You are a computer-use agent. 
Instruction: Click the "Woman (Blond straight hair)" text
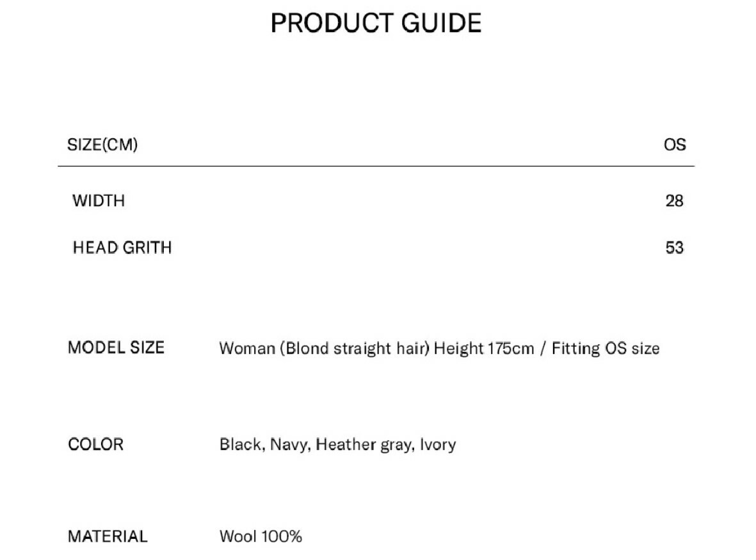pyautogui.click(x=325, y=349)
